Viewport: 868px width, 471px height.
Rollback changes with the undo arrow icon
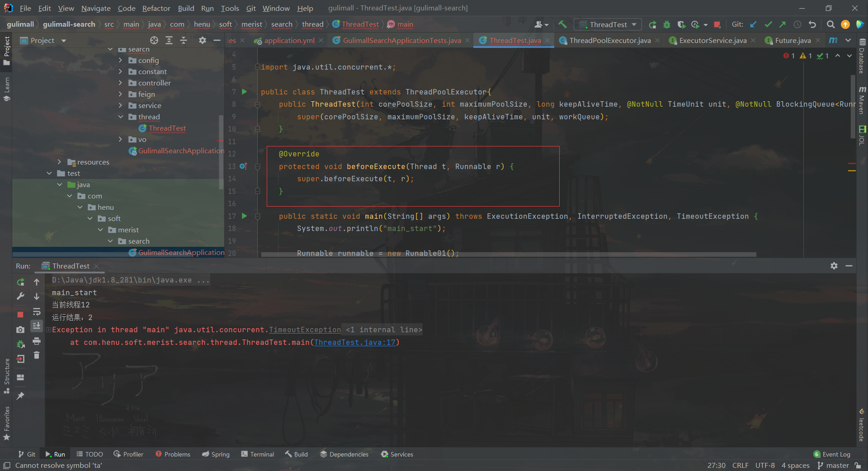(x=812, y=24)
